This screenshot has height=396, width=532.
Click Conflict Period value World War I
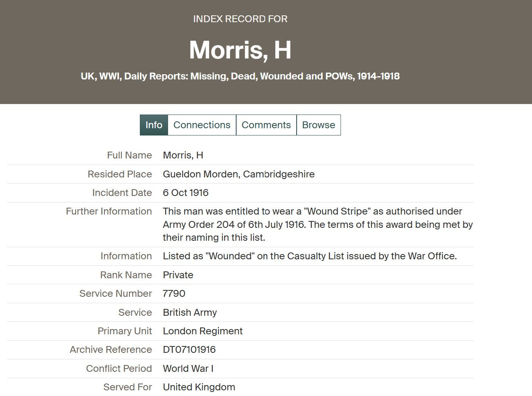(x=188, y=369)
